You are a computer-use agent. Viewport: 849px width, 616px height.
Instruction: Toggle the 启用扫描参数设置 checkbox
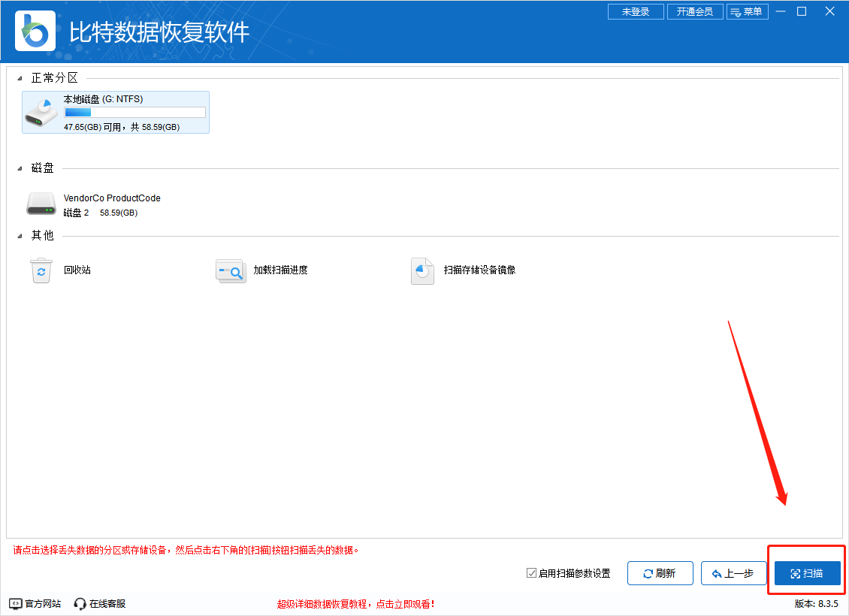pyautogui.click(x=532, y=572)
